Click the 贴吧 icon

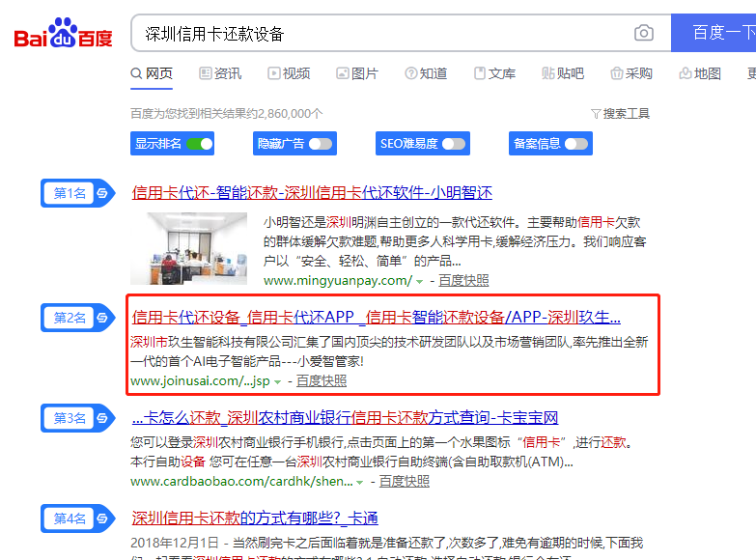tap(548, 73)
